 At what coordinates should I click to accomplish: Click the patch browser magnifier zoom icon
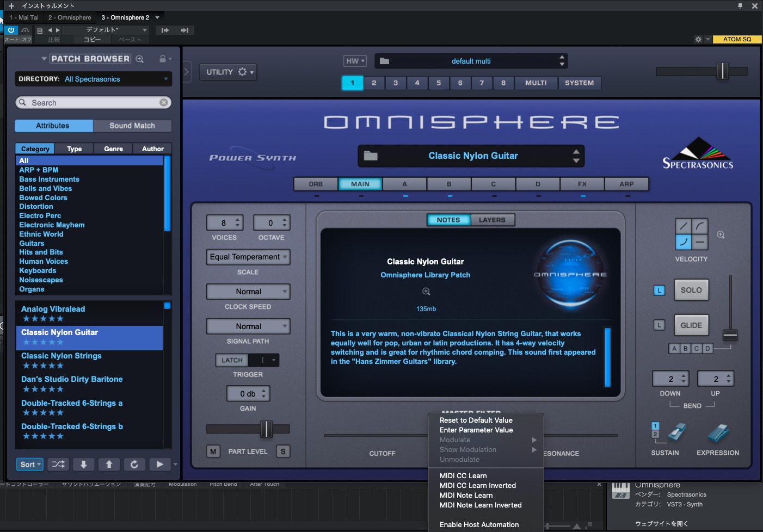140,59
